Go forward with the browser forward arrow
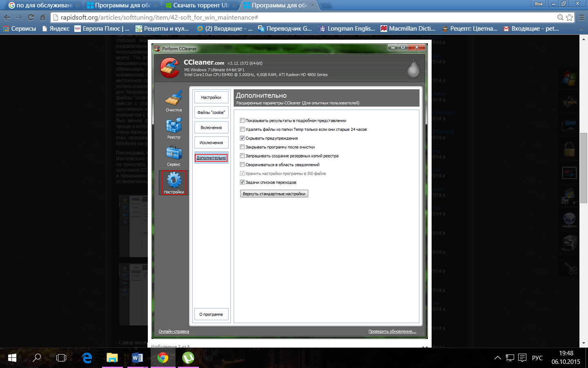The width and height of the screenshot is (588, 368). point(19,17)
